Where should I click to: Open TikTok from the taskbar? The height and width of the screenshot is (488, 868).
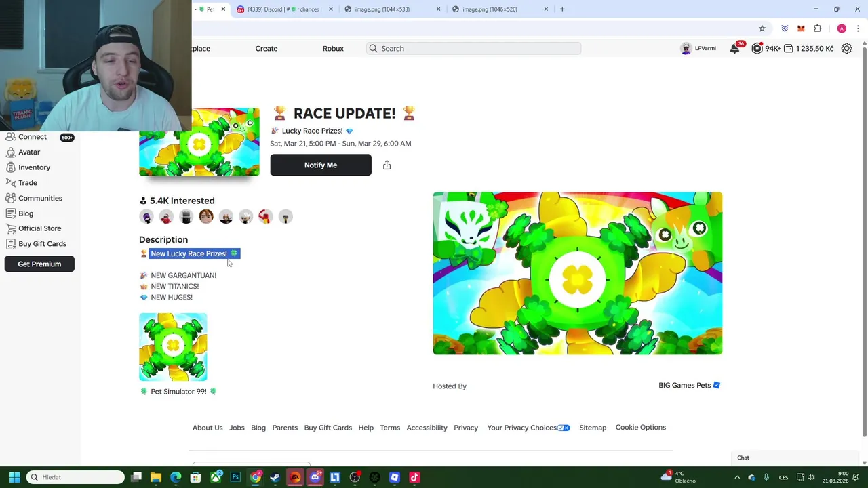[x=414, y=477]
